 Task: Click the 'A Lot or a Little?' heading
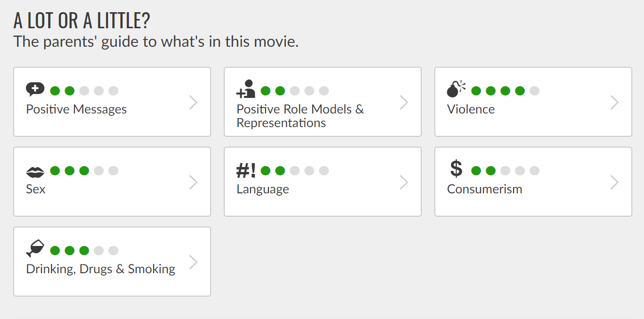82,21
